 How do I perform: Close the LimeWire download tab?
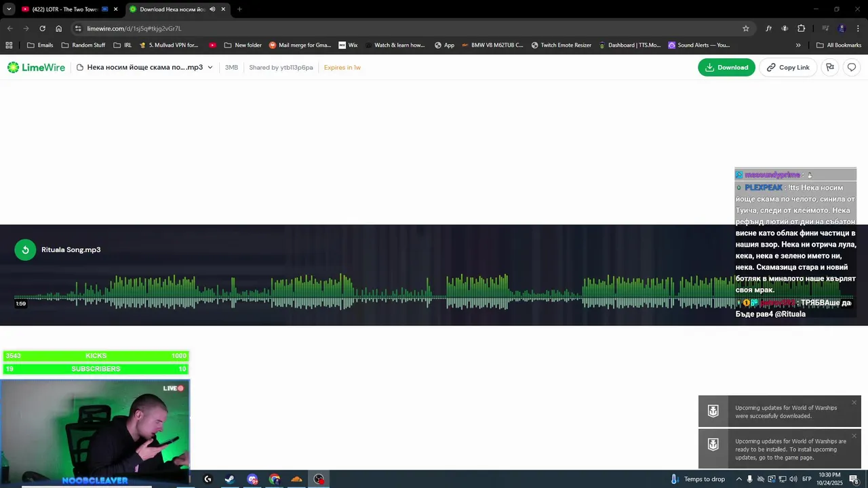223,9
